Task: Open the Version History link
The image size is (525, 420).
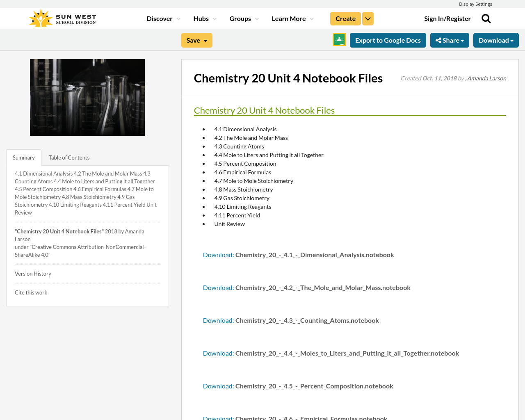Action: 33,274
